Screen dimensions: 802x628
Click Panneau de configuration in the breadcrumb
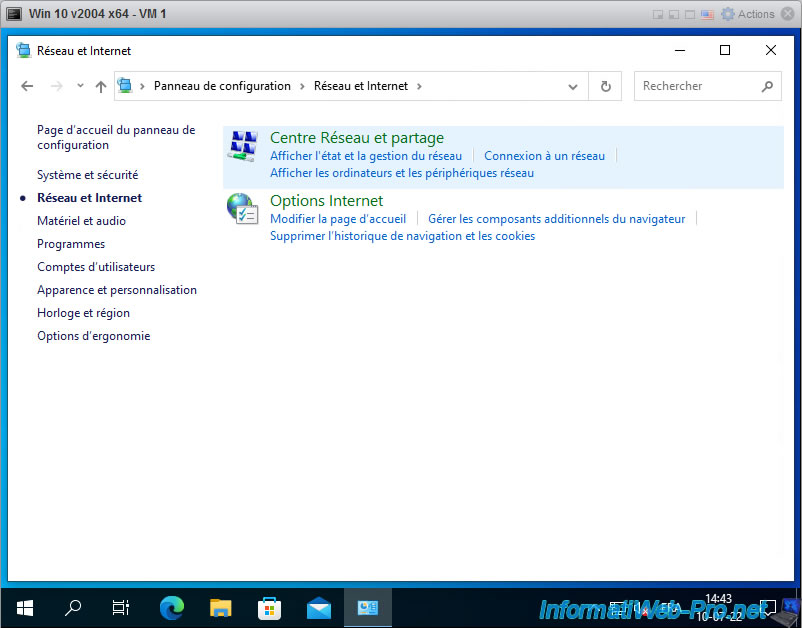[222, 86]
